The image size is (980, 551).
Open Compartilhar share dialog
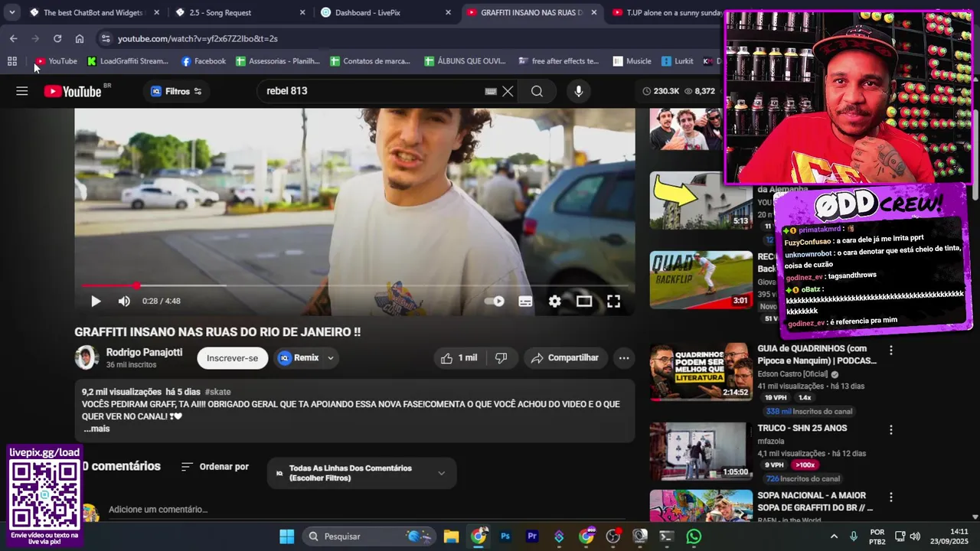pyautogui.click(x=565, y=357)
